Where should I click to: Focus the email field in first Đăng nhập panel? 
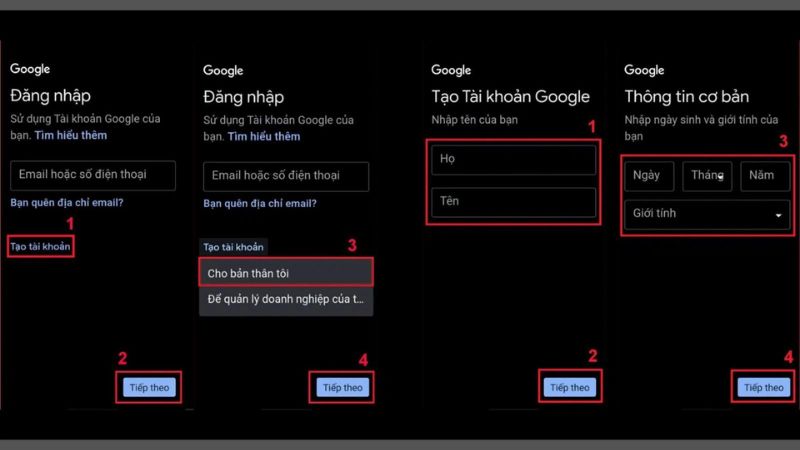click(x=93, y=175)
